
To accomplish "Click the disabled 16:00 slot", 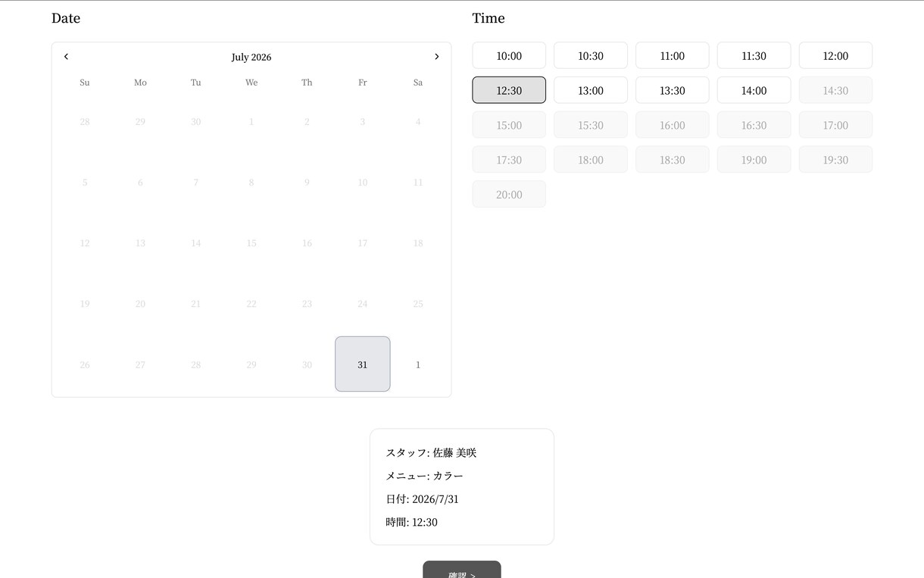I will pyautogui.click(x=673, y=125).
